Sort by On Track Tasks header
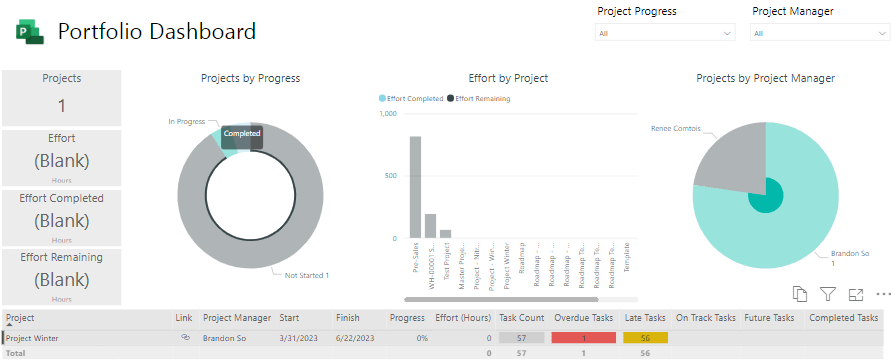This screenshot has width=891, height=363. 706,318
